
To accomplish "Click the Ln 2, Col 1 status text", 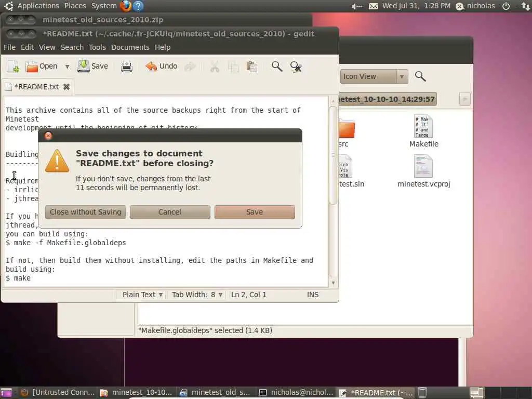I will (249, 295).
